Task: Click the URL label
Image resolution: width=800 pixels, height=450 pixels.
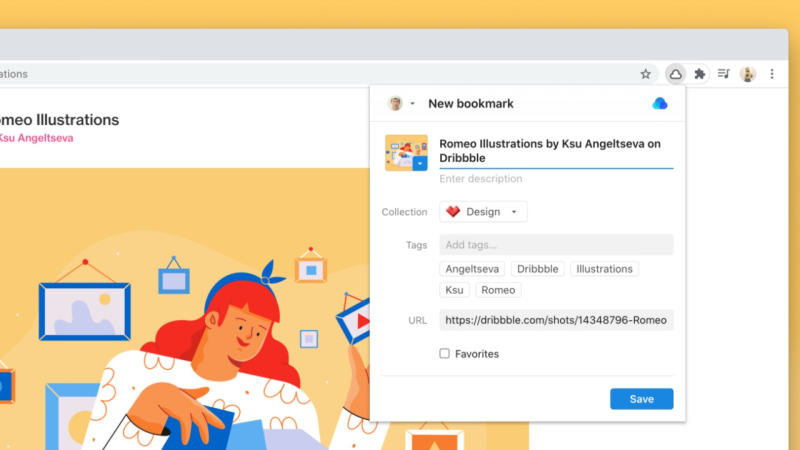Action: coord(417,320)
